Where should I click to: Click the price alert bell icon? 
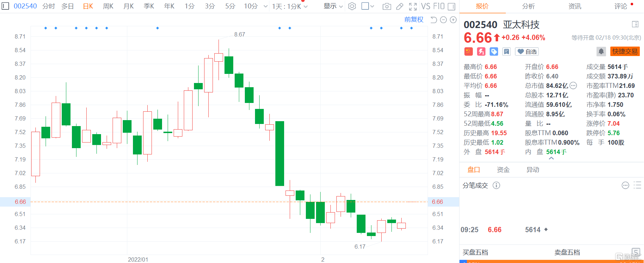click(x=601, y=51)
